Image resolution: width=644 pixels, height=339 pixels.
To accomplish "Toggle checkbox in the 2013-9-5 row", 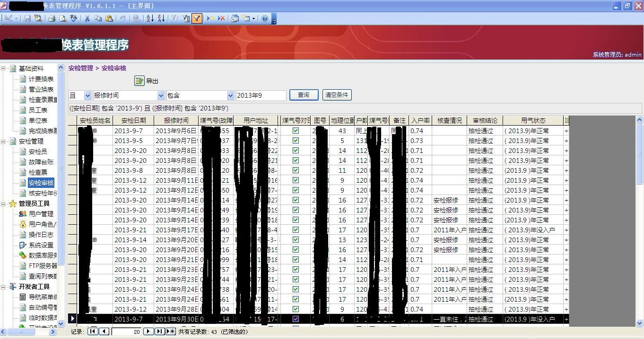I will pos(296,141).
